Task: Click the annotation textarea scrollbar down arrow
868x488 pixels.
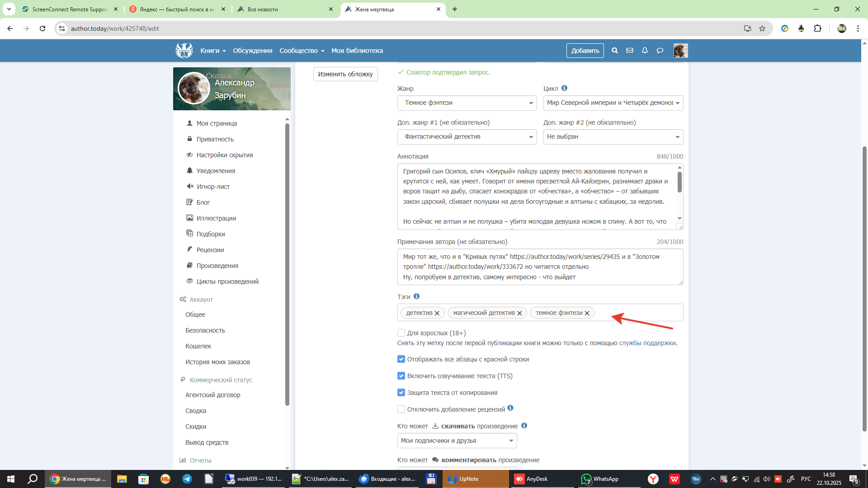Action: (679, 219)
